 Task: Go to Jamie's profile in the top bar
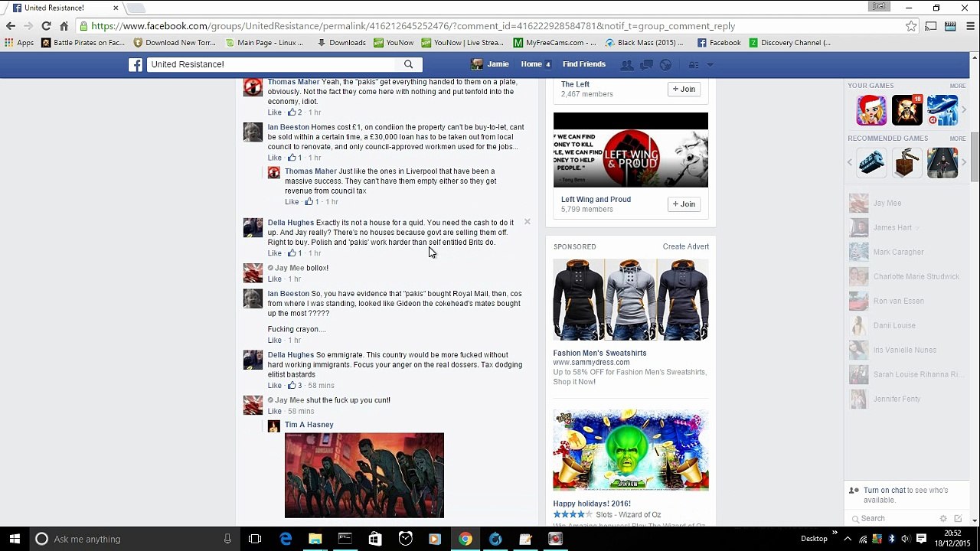(x=490, y=64)
